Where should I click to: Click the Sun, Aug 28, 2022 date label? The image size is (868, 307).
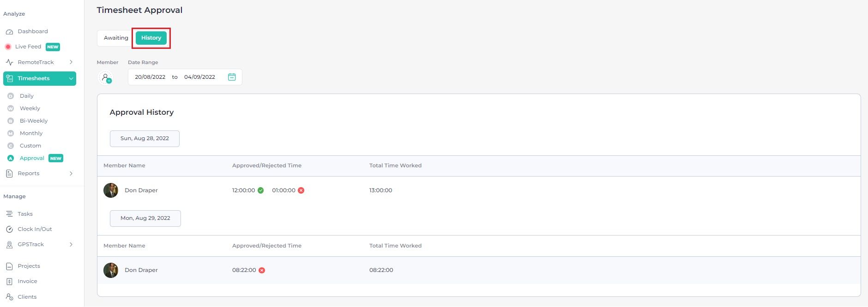145,138
